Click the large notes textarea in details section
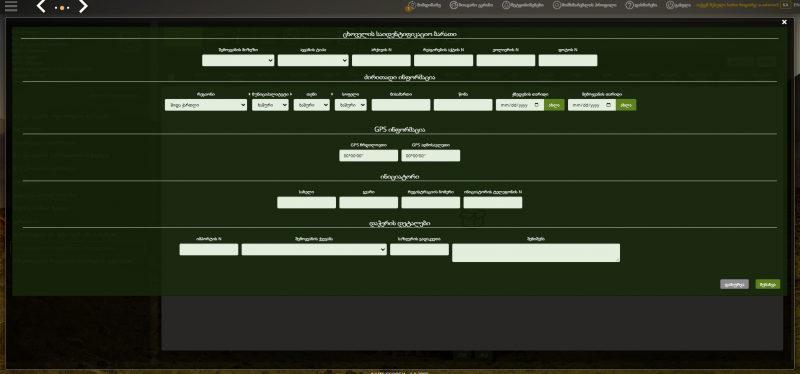800x374 pixels. click(536, 253)
